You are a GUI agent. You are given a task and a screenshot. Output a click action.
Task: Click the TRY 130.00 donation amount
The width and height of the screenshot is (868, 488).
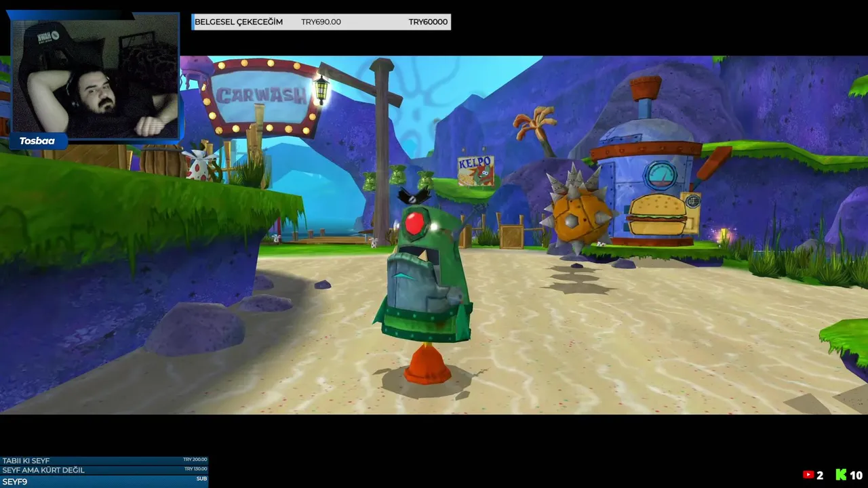point(195,469)
